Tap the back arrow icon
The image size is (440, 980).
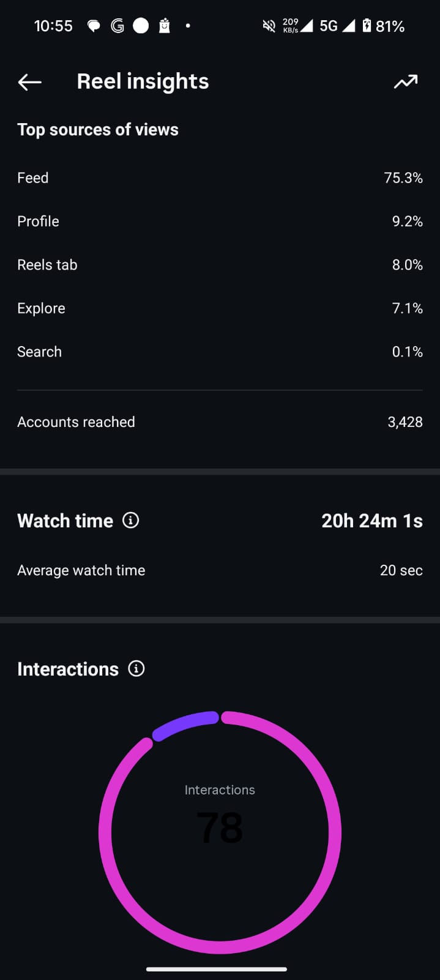coord(29,82)
